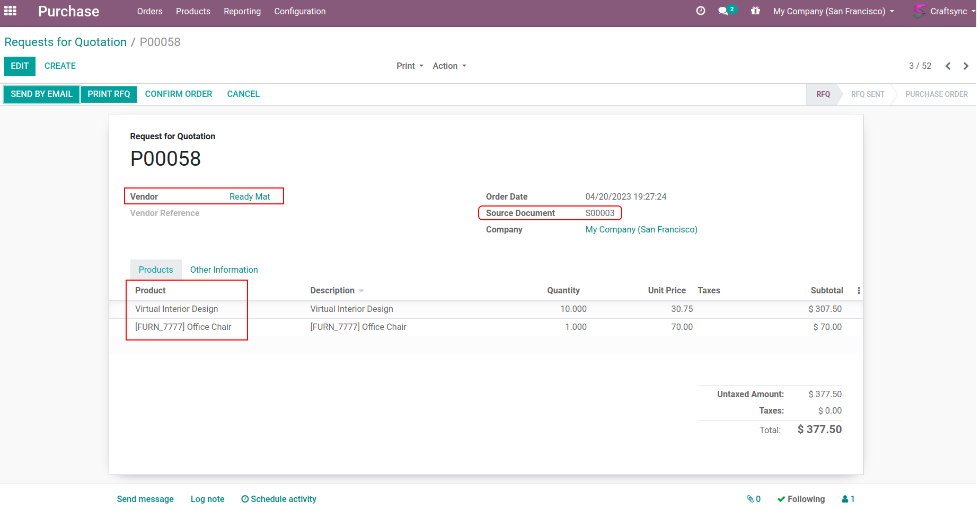Expand the Print dropdown

pyautogui.click(x=410, y=66)
